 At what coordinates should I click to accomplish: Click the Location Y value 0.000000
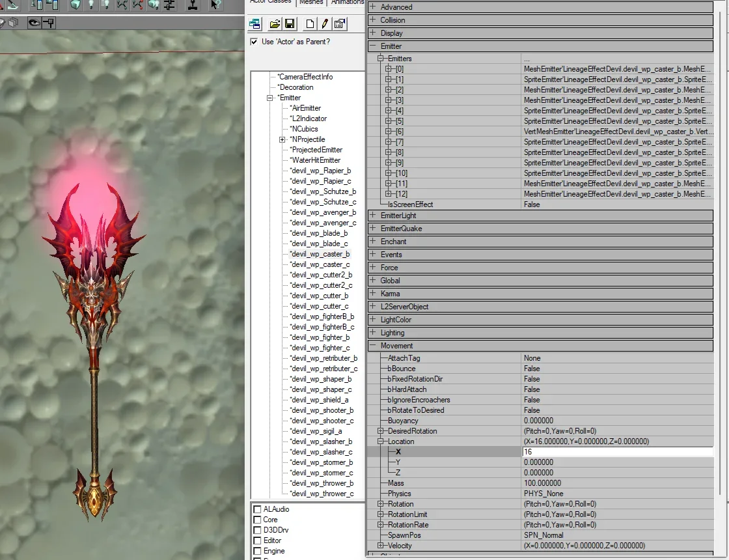pos(538,462)
